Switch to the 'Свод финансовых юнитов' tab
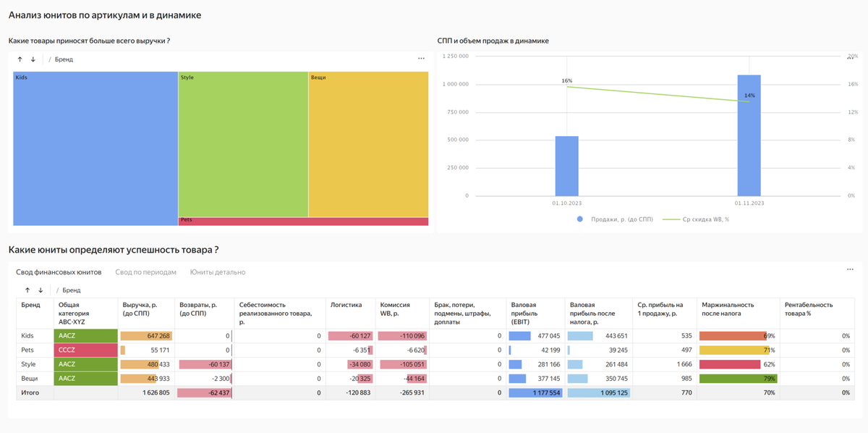 (x=59, y=272)
